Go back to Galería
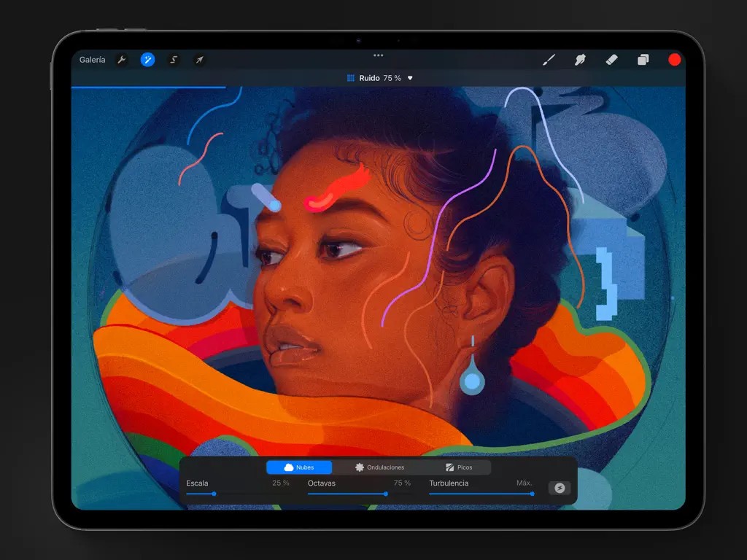 [93, 60]
